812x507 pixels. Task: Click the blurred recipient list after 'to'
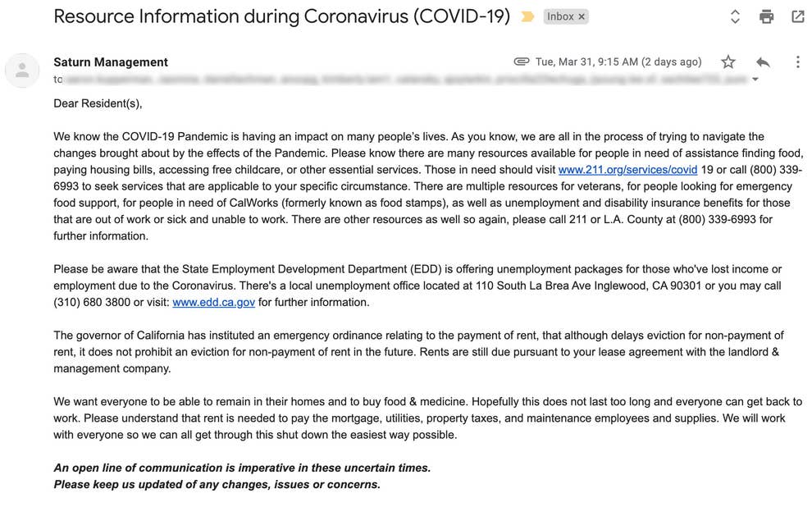coord(402,80)
